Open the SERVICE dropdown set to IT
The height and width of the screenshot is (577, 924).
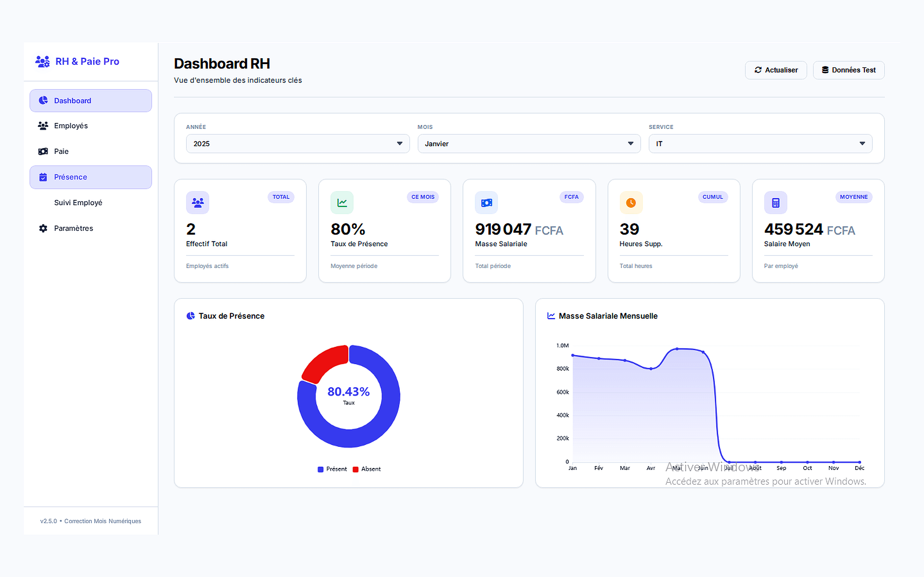[x=760, y=144]
